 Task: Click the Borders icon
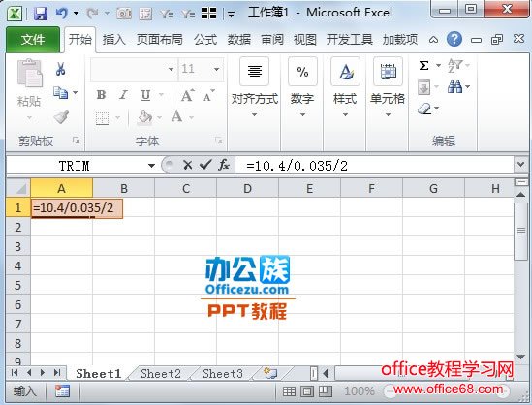click(102, 118)
